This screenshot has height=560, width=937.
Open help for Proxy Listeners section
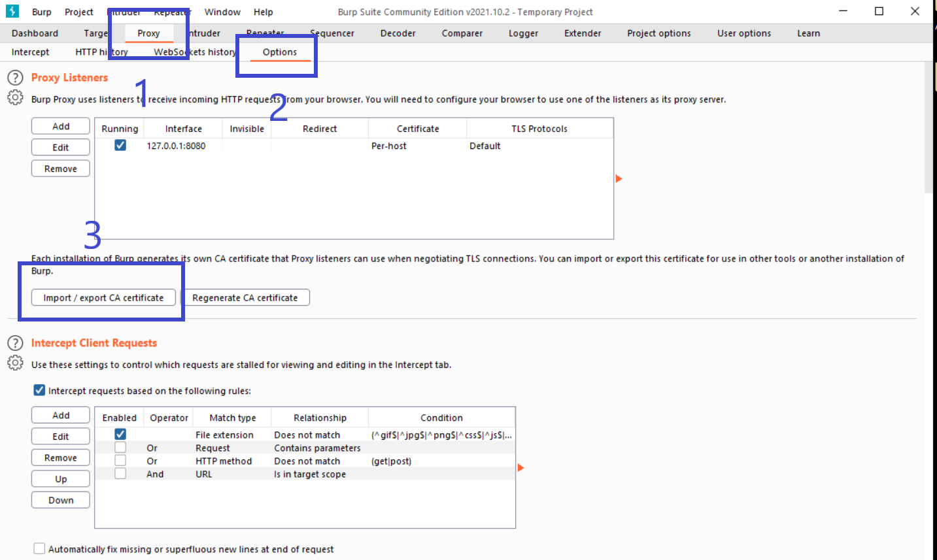coord(15,78)
